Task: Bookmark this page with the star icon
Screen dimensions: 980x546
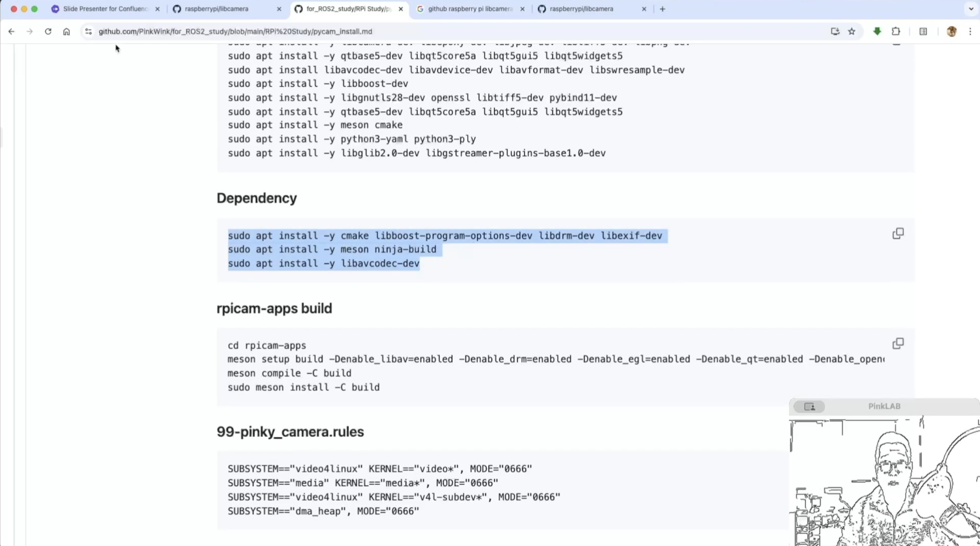Action: 852,32
